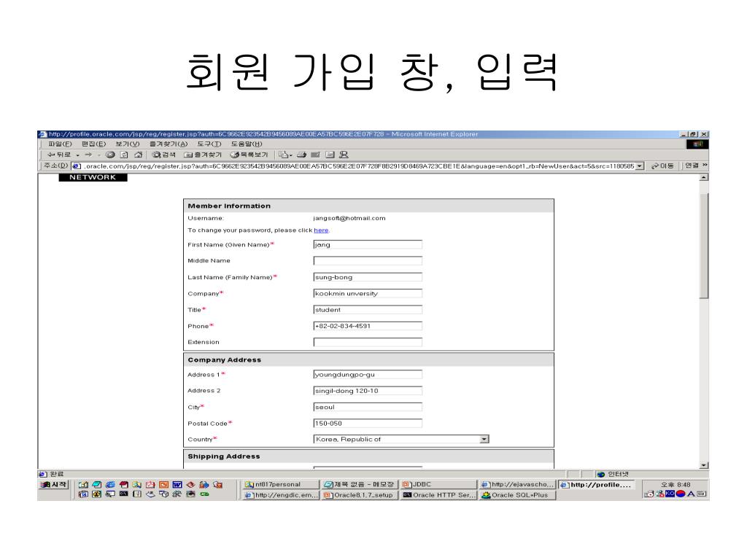Open the 보기(V) menu
The image size is (747, 560).
(x=127, y=144)
